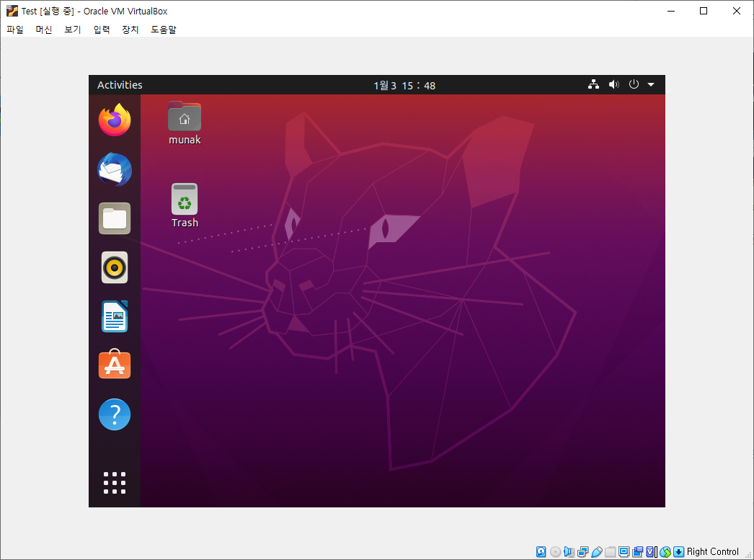754x560 pixels.
Task: Show Applications grid in the dock
Action: tap(115, 483)
